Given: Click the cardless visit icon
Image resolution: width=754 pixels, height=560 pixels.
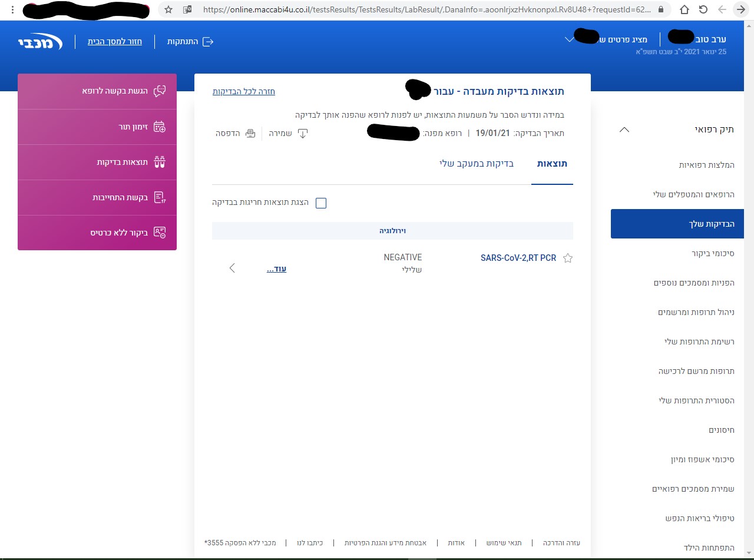Looking at the screenshot, I should pos(160,232).
